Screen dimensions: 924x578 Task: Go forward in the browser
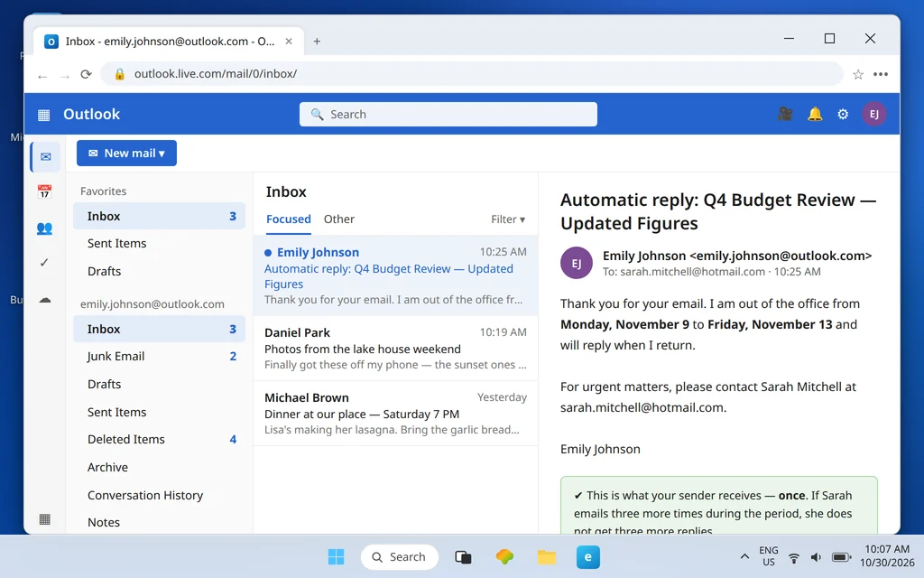[x=65, y=76]
